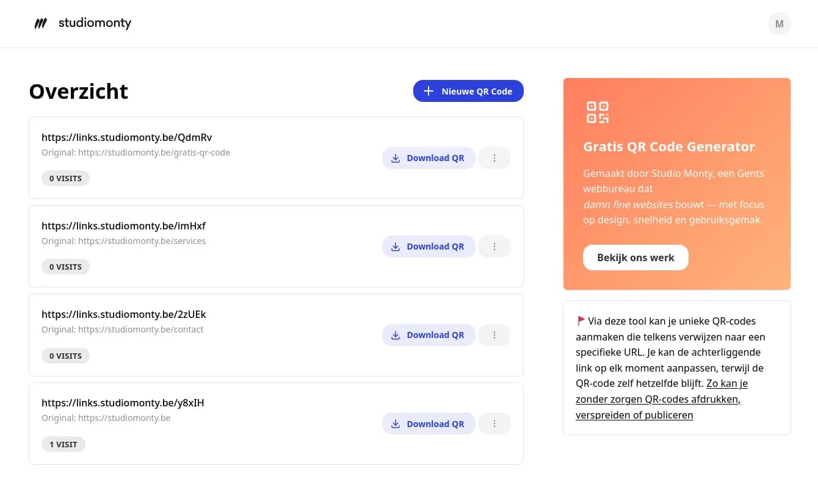
Task: Open the link about QR-codes afdrukken en publiceren
Action: tap(658, 399)
